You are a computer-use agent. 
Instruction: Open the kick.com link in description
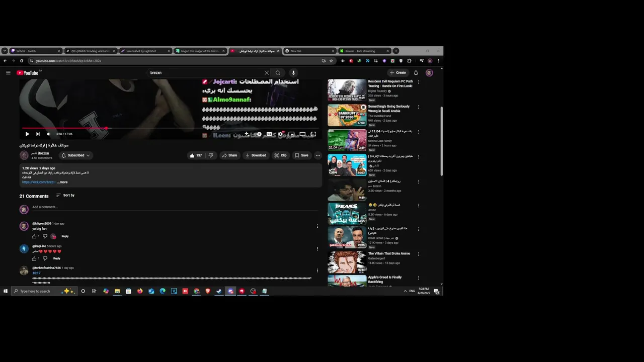(38, 182)
